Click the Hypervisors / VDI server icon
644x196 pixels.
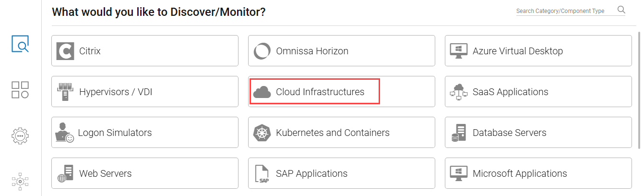point(65,92)
